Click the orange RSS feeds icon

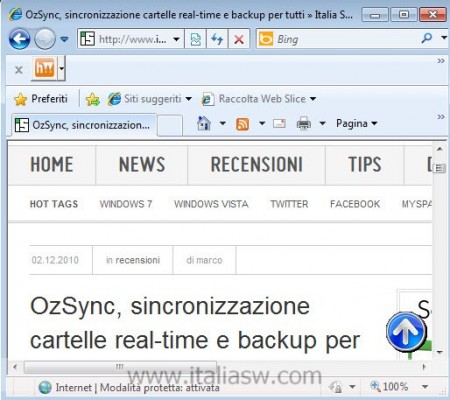[242, 124]
